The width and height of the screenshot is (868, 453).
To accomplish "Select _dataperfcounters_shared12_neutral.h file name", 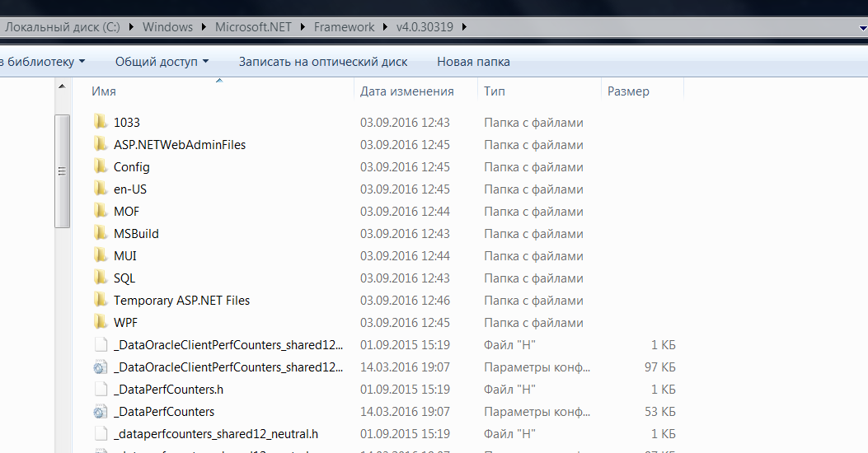I will click(216, 433).
